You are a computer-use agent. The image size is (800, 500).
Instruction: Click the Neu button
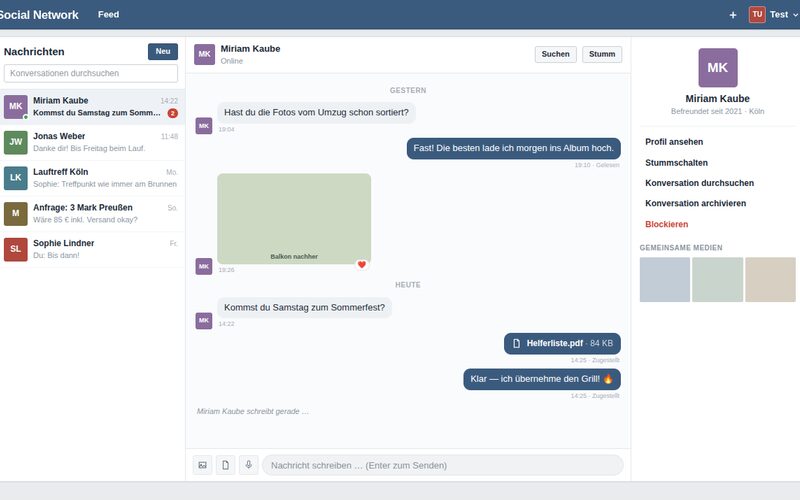163,52
